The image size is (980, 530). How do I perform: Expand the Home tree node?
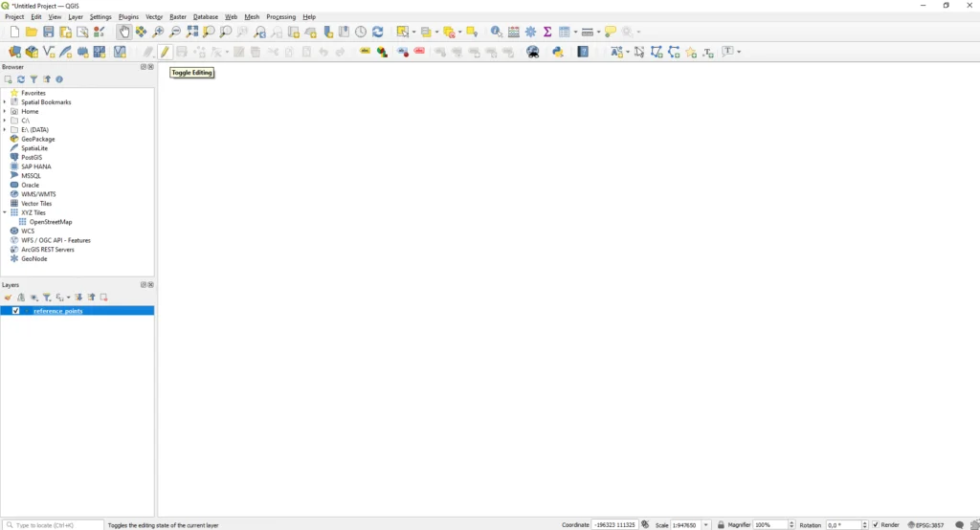[x=5, y=111]
